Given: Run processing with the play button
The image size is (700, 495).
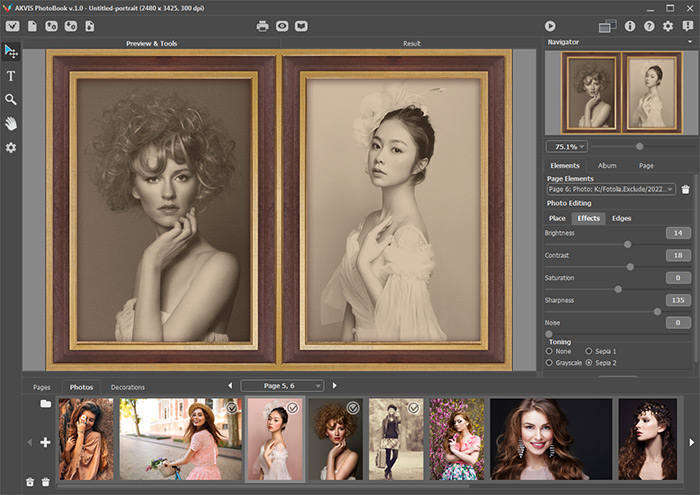Looking at the screenshot, I should pyautogui.click(x=550, y=26).
